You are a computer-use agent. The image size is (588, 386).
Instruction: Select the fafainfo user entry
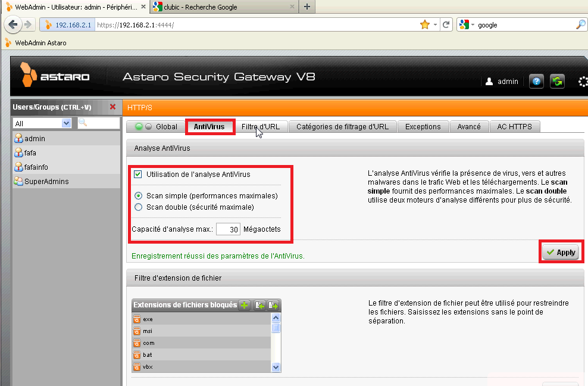click(x=67, y=167)
